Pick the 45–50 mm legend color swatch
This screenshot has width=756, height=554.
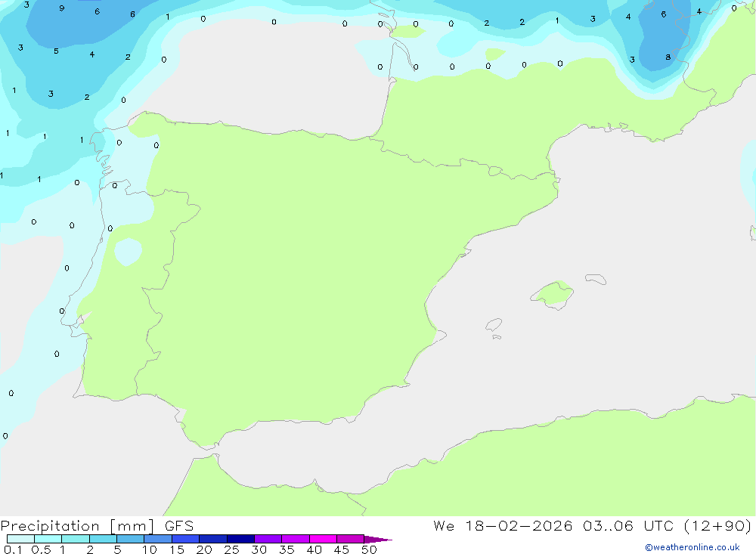350,539
